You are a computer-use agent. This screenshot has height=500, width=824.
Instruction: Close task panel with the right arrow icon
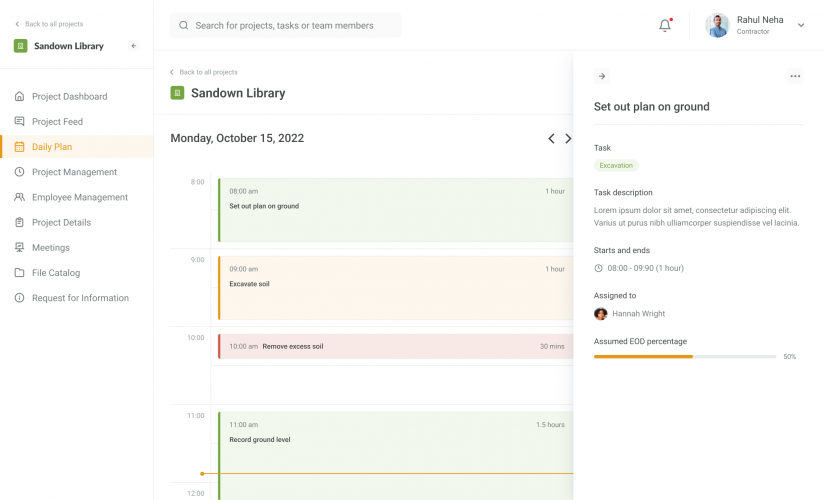[x=602, y=76]
